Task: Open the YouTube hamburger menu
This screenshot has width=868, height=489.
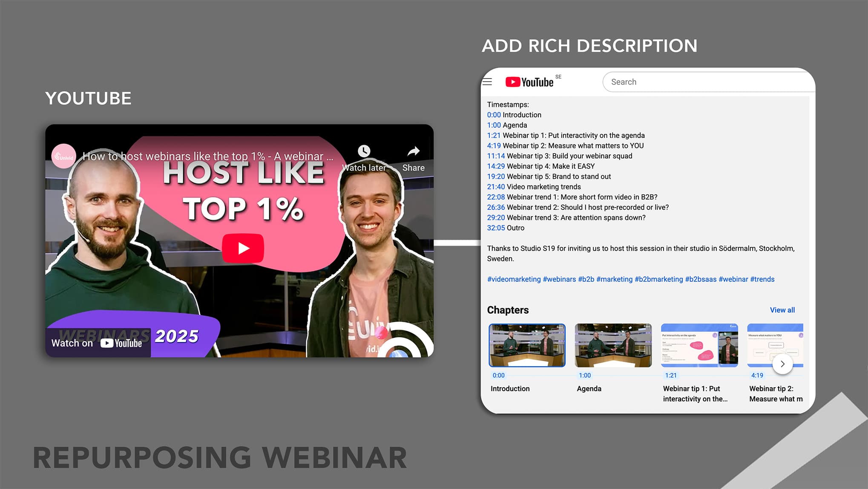Action: tap(487, 82)
